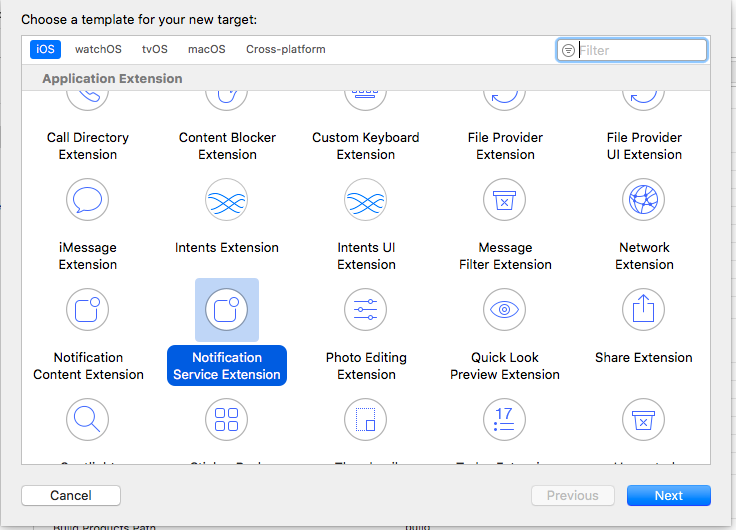Select the dotted rectangle thumbnail template icon

tap(365, 419)
